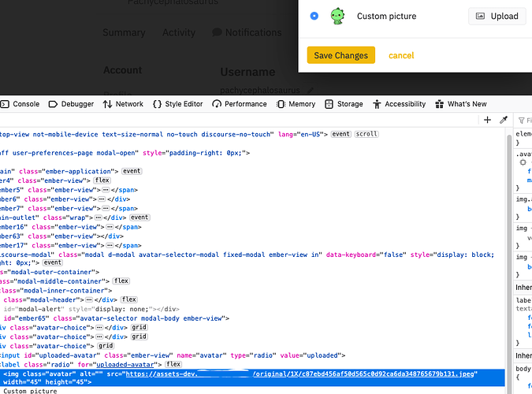
Task: Open the Storage tab
Action: pyautogui.click(x=344, y=104)
